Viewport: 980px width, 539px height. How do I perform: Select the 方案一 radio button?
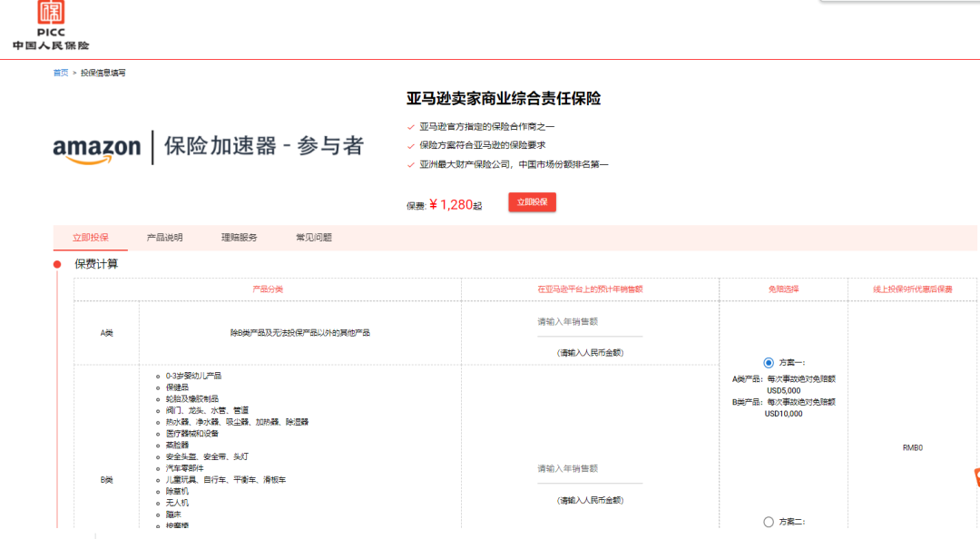(769, 363)
